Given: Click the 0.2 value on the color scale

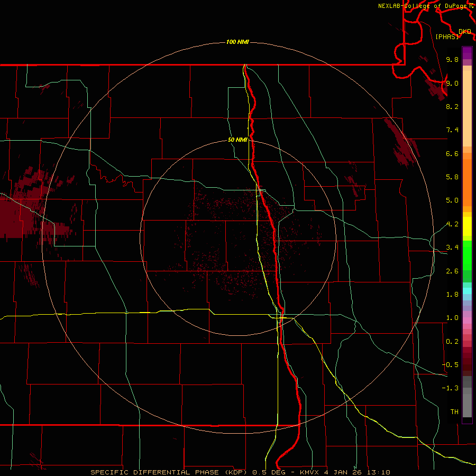Looking at the screenshot, I should tap(452, 342).
